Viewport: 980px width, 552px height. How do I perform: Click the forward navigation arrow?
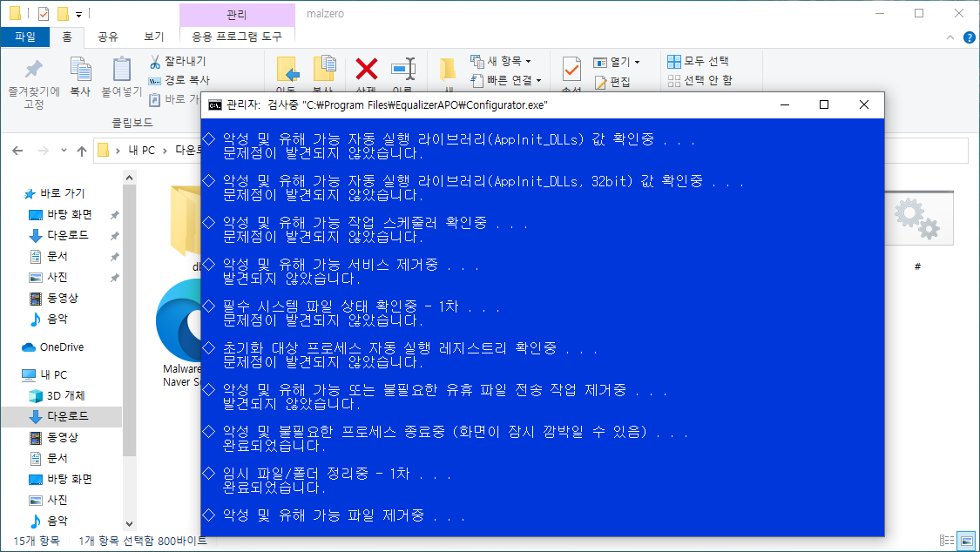44,151
